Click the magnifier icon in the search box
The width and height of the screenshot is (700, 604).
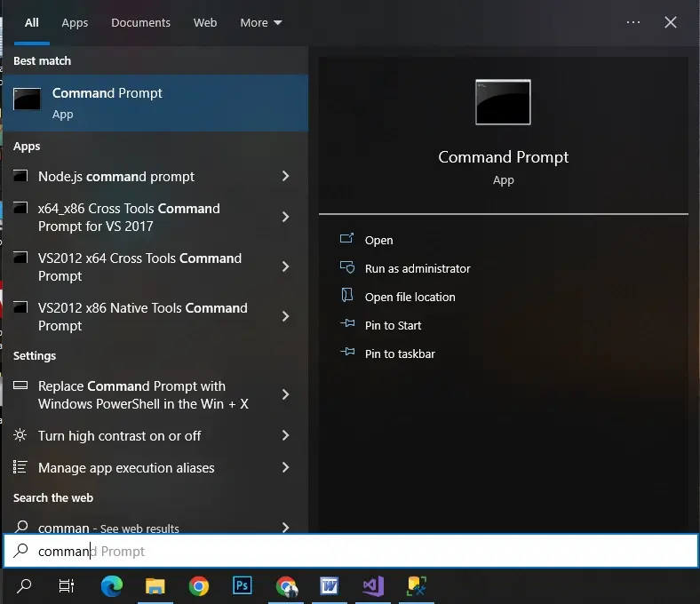pyautogui.click(x=20, y=551)
